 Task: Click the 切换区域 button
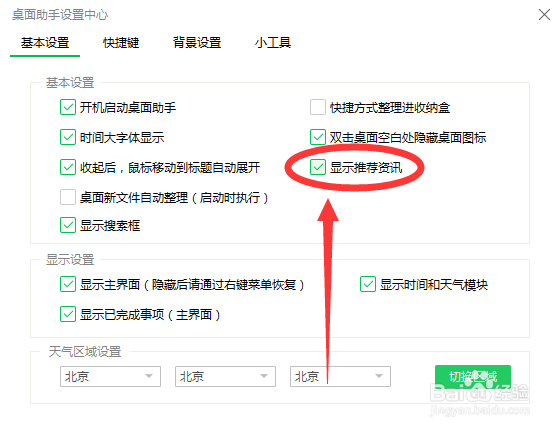[x=473, y=376]
